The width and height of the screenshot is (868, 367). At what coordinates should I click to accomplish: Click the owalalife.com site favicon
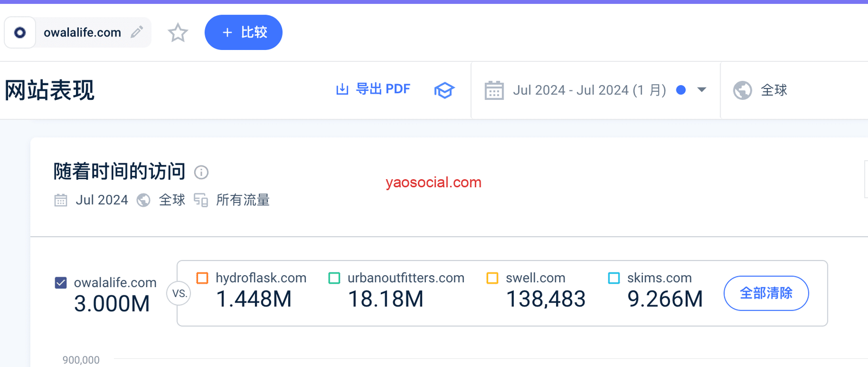20,33
